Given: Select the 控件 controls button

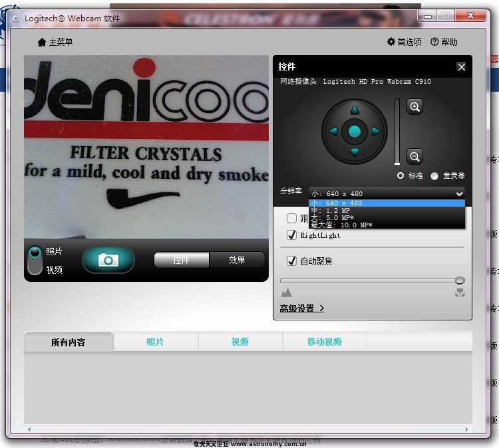Looking at the screenshot, I should (x=182, y=260).
